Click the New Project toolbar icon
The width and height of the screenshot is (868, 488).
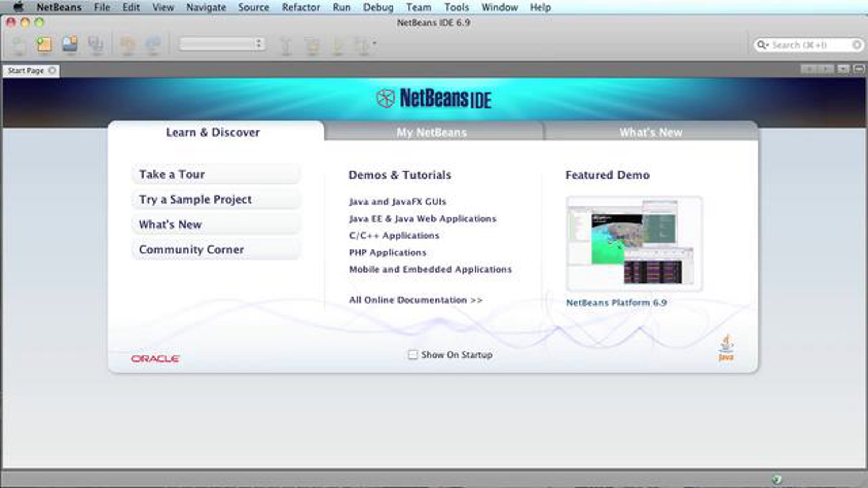44,44
